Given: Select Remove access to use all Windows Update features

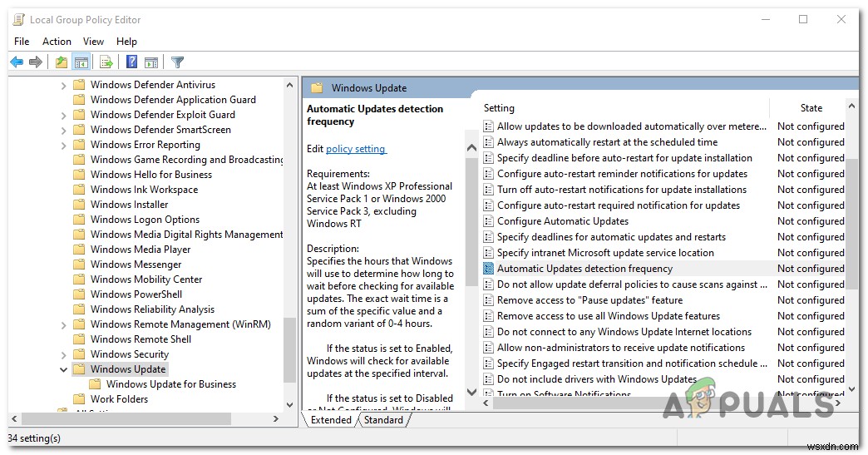Looking at the screenshot, I should 609,316.
